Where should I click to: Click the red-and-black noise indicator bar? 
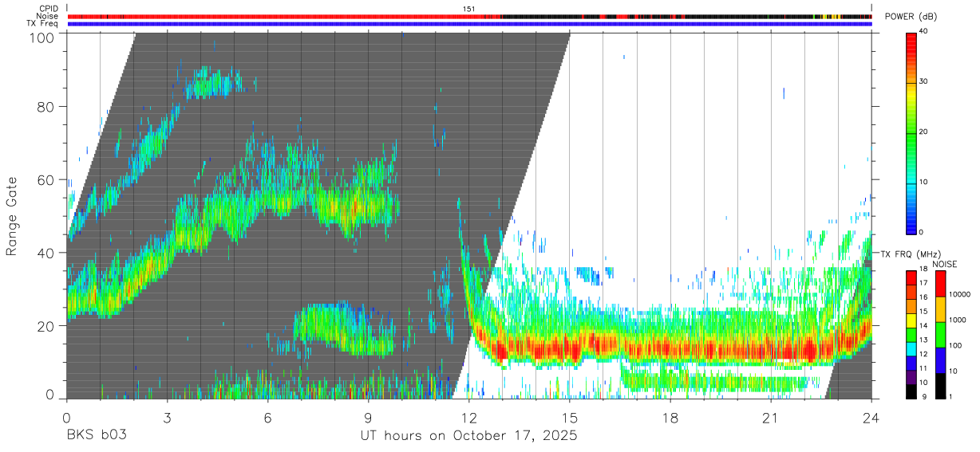click(x=469, y=16)
